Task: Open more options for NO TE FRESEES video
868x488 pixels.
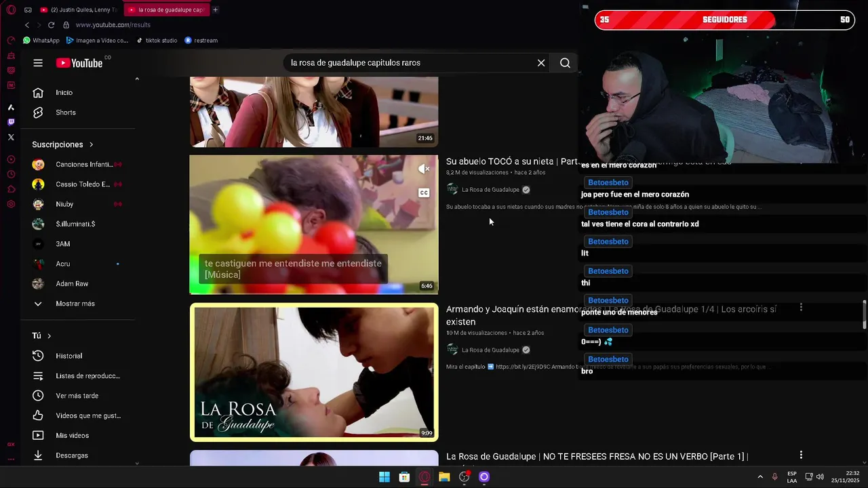Action: click(x=801, y=455)
